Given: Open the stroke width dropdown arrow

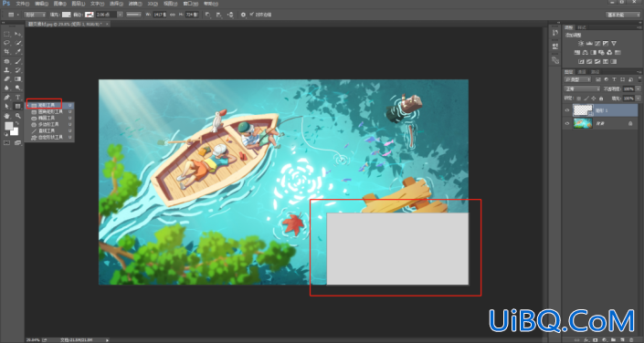Looking at the screenshot, I should point(120,15).
